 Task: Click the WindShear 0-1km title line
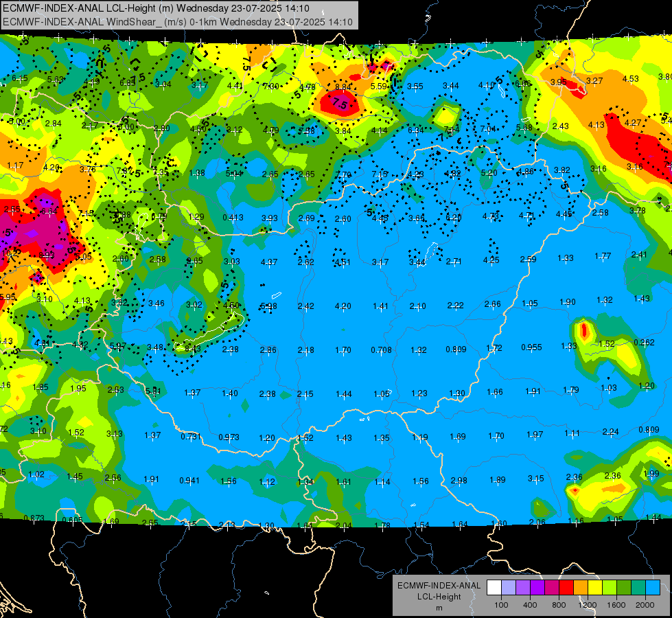[177, 22]
